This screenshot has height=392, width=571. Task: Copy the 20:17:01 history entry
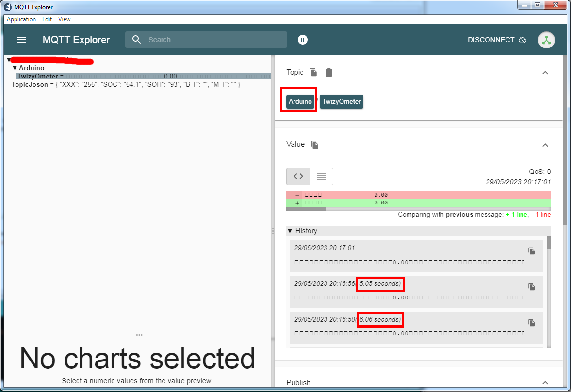[532, 251]
